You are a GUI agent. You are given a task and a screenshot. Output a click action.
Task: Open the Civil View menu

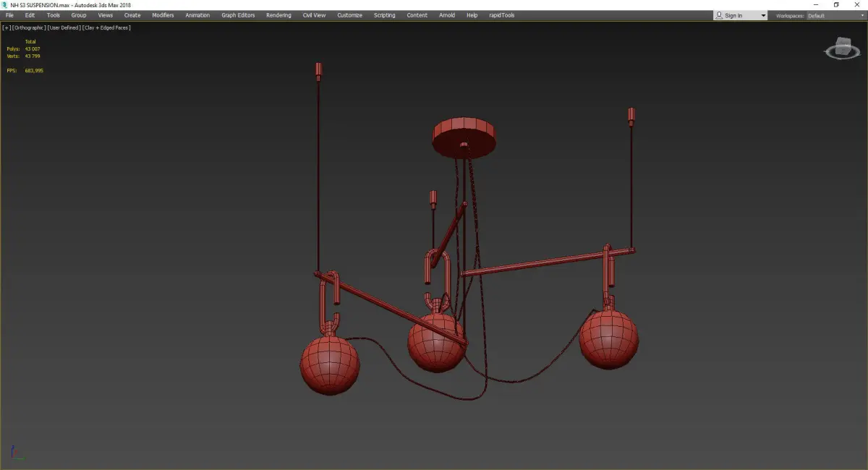click(x=314, y=15)
